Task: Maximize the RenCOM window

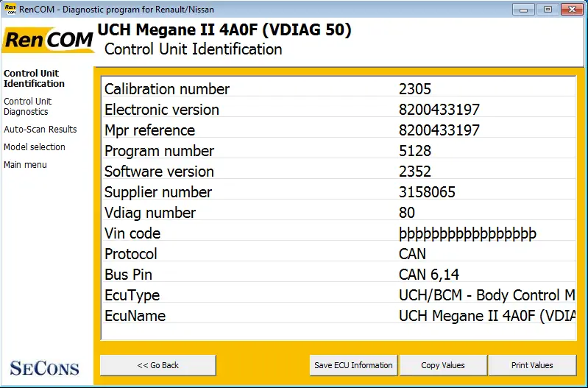Action: pos(548,10)
